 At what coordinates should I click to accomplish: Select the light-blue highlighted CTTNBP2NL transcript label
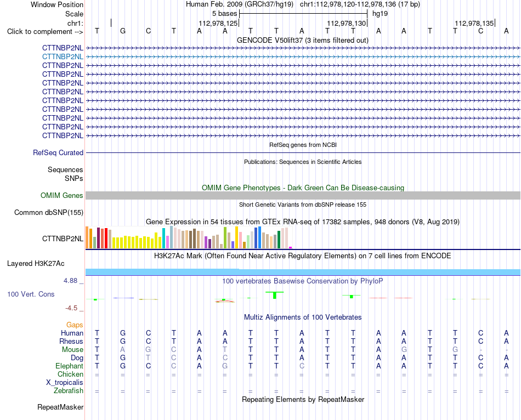(63, 57)
